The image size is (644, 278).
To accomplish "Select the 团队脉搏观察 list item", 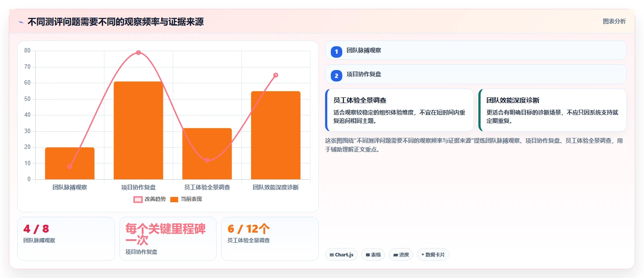I will [x=476, y=50].
